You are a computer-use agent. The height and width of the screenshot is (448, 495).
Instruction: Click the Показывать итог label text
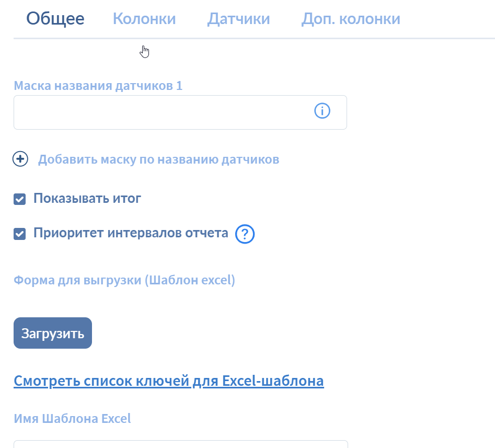click(87, 199)
